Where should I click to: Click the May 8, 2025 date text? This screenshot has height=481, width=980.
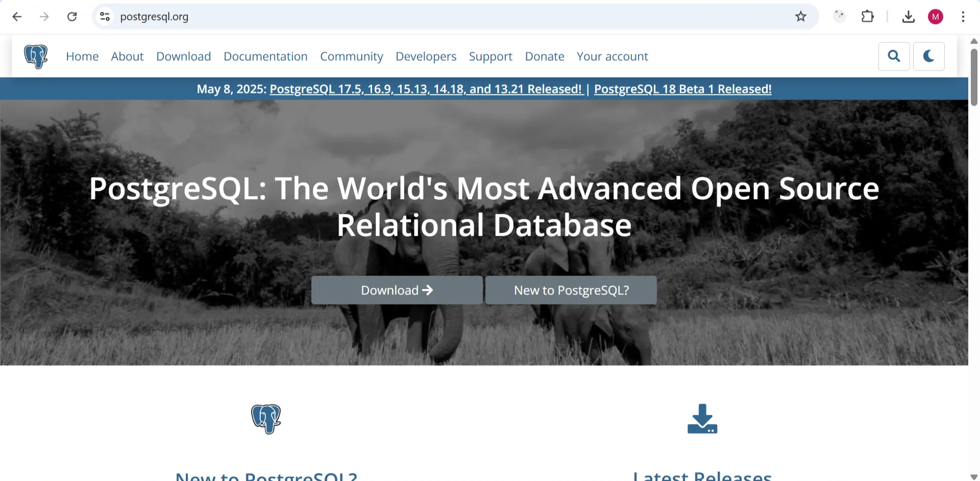pos(231,89)
